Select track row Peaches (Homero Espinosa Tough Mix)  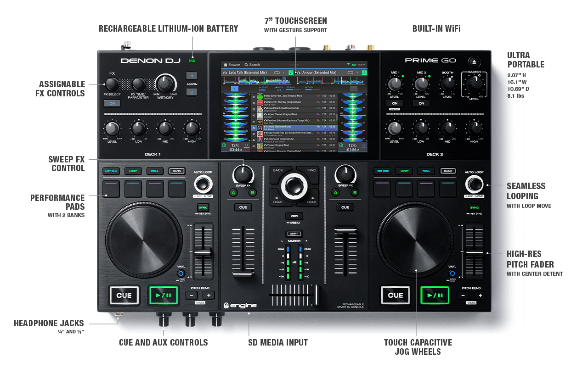coord(294,122)
